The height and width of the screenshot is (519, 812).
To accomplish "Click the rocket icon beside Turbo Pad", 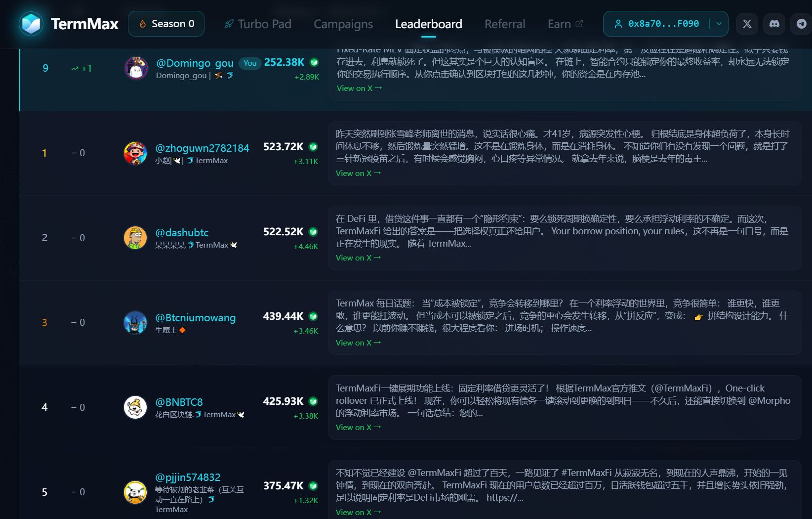I will tap(229, 24).
